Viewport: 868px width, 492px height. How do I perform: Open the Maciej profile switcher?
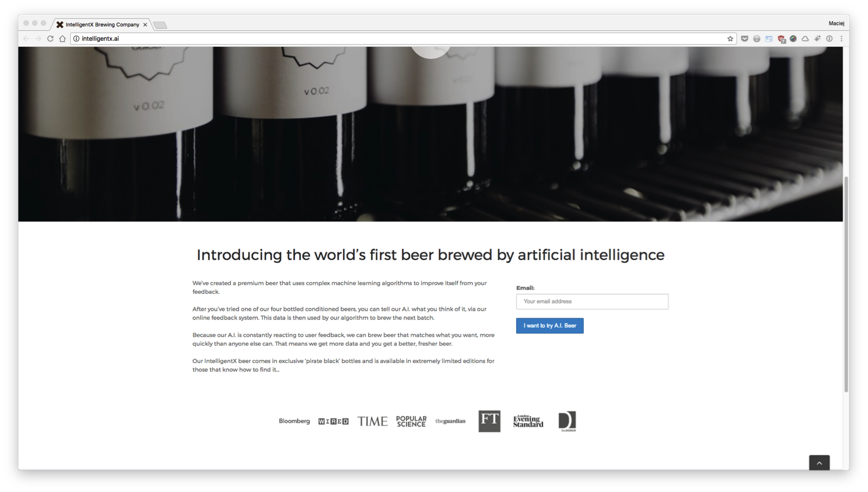pyautogui.click(x=836, y=23)
